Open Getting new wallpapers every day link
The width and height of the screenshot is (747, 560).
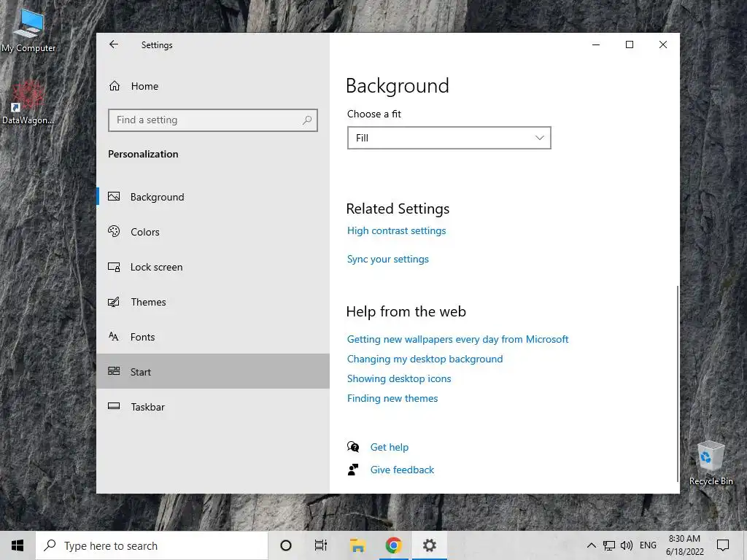457,339
